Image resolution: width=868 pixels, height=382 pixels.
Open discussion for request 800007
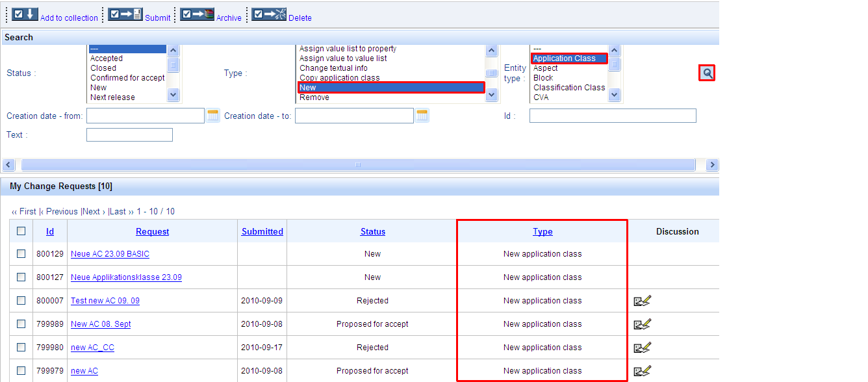(x=642, y=301)
